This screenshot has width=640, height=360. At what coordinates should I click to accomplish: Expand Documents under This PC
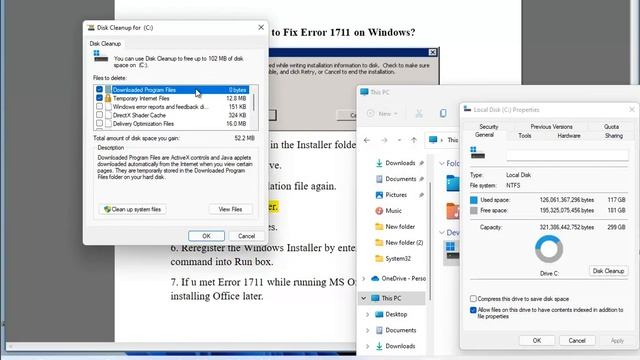(367, 330)
